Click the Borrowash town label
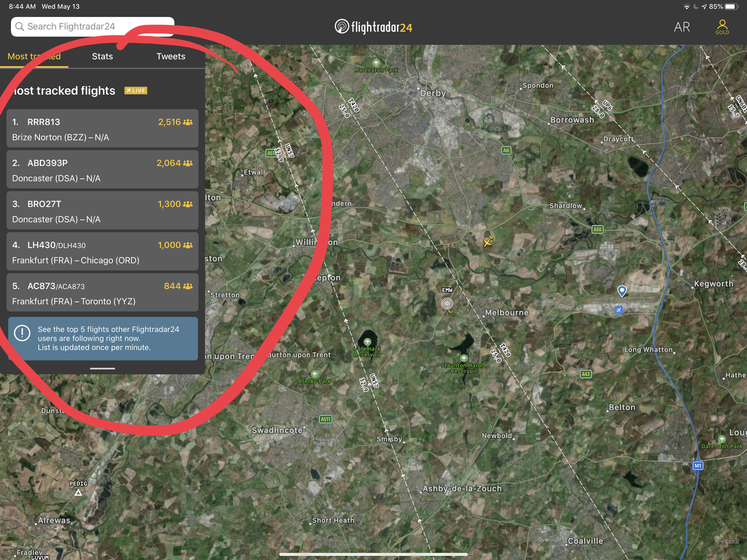This screenshot has height=560, width=747. 572,120
